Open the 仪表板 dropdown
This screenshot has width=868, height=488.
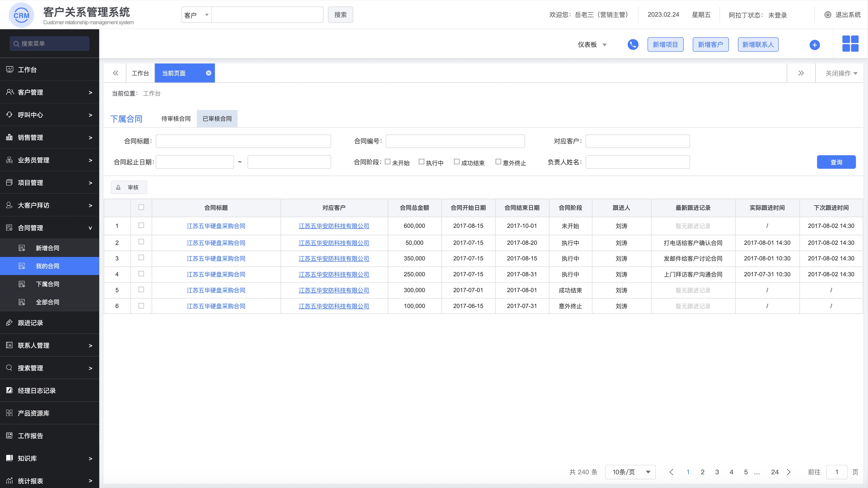[592, 44]
